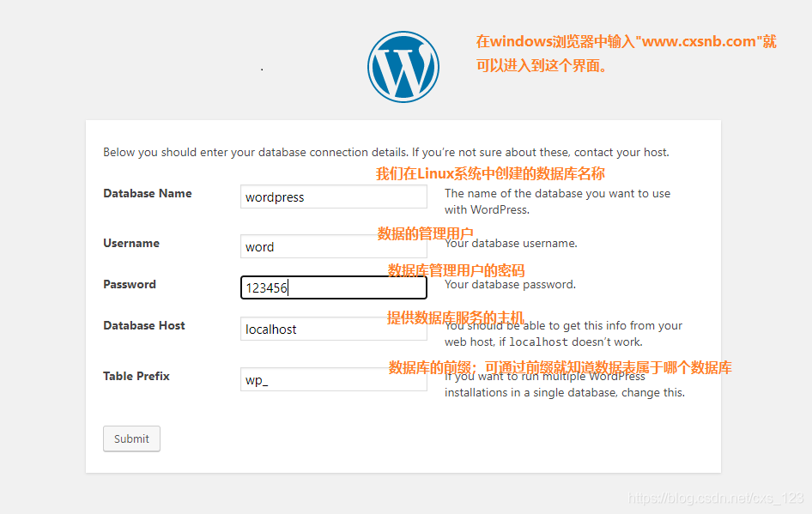
Task: Click the Table Prefix label
Action: tap(136, 377)
